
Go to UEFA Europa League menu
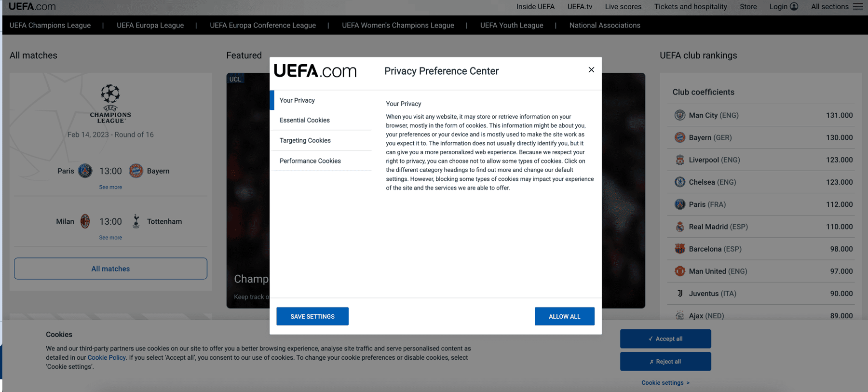tap(150, 26)
